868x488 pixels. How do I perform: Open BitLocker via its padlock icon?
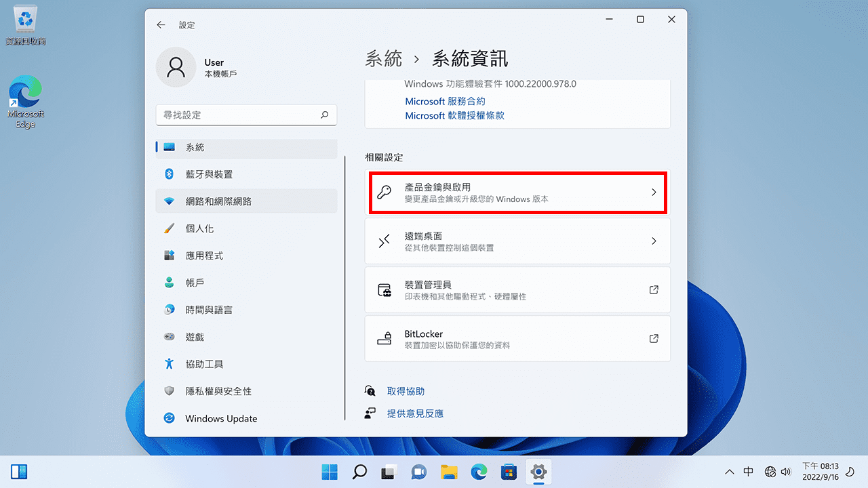click(x=385, y=338)
